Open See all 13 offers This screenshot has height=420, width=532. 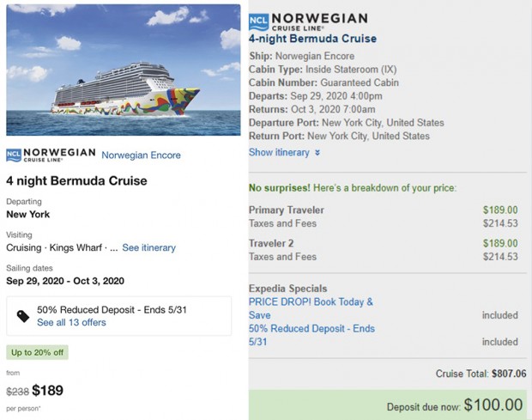point(71,322)
